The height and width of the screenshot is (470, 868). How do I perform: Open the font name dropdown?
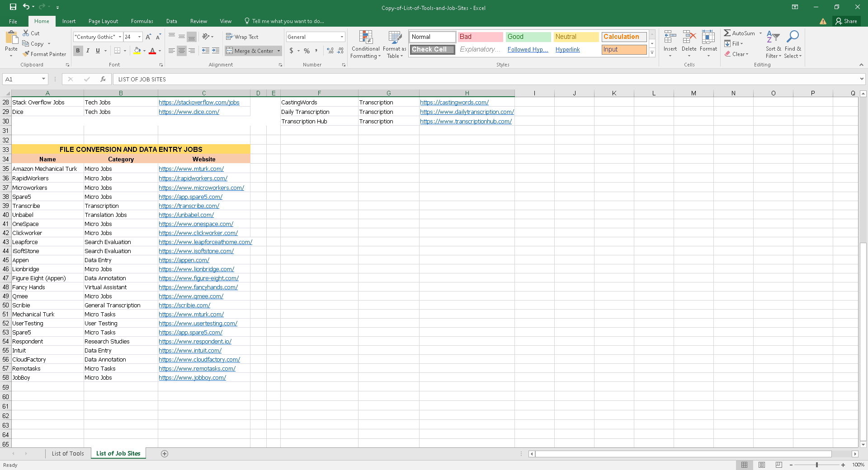pyautogui.click(x=120, y=37)
